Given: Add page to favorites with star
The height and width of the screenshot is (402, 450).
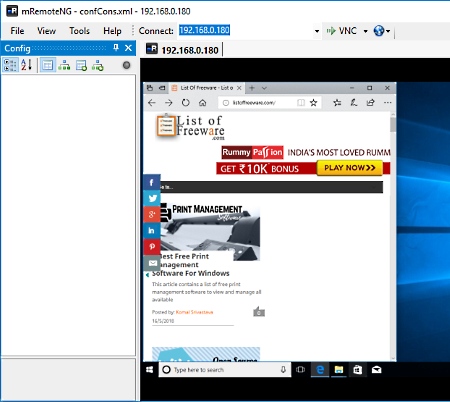Looking at the screenshot, I should [x=313, y=103].
